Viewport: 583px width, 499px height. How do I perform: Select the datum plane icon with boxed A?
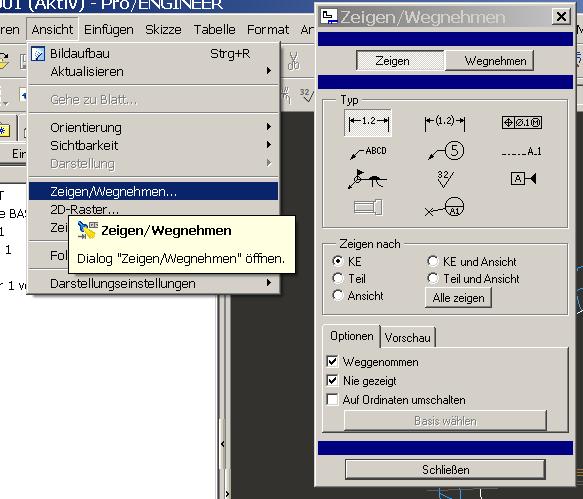(523, 179)
